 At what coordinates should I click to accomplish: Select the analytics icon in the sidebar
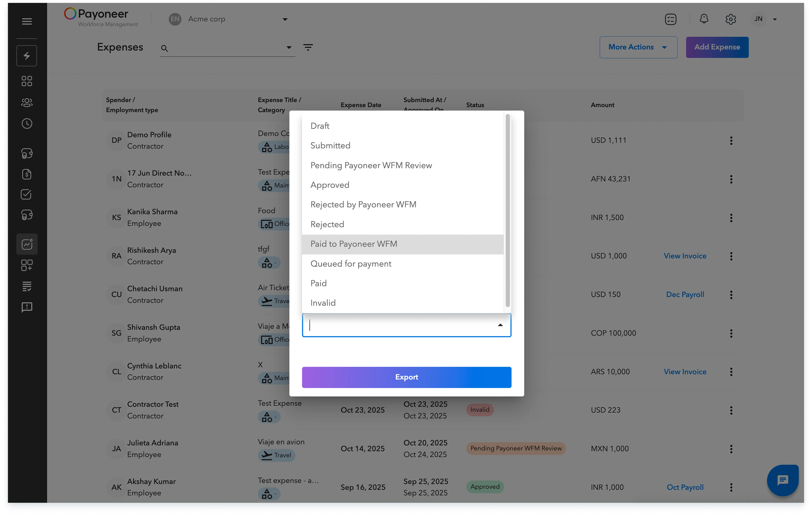pos(27,244)
